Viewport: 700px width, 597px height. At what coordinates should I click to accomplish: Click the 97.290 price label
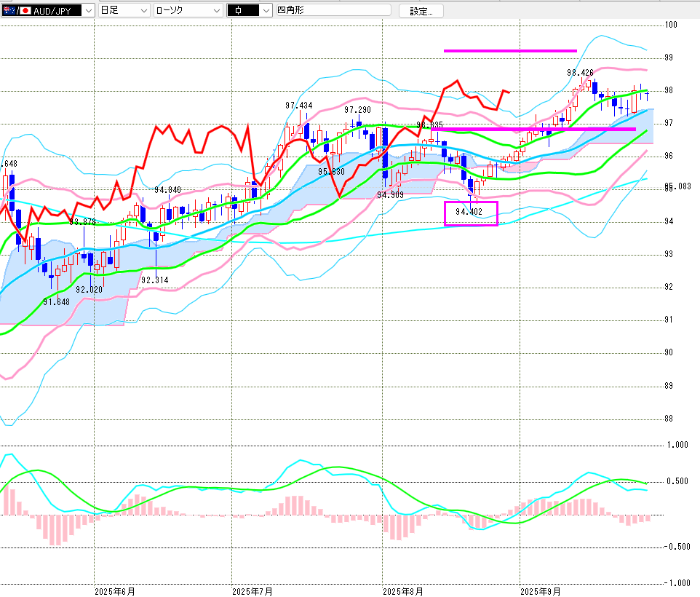click(x=357, y=110)
